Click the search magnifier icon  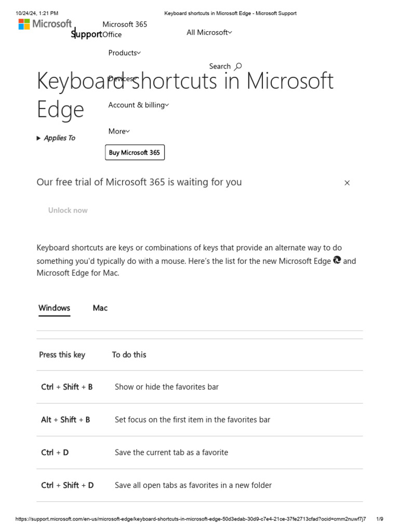click(x=238, y=66)
